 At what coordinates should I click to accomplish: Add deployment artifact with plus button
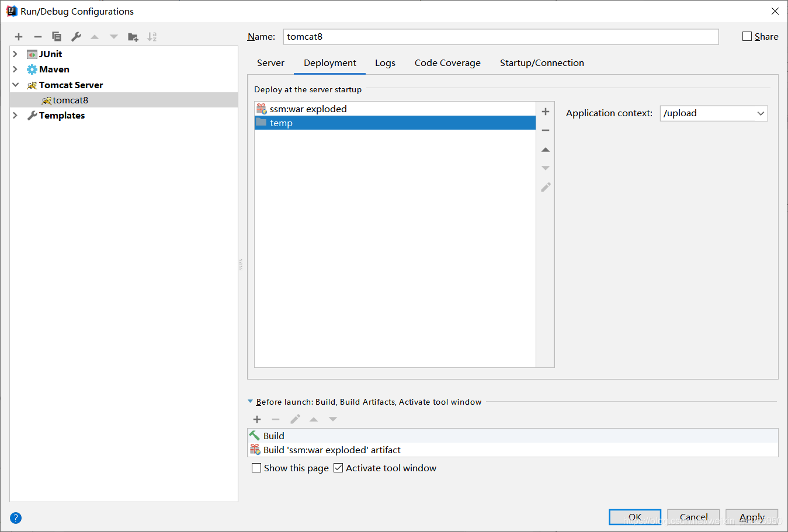(546, 112)
